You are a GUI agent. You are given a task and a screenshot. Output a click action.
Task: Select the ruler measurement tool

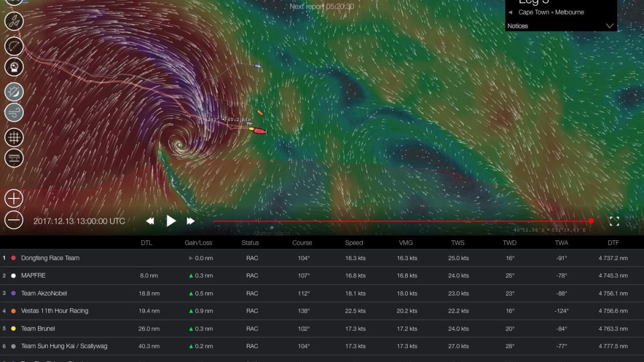13,158
